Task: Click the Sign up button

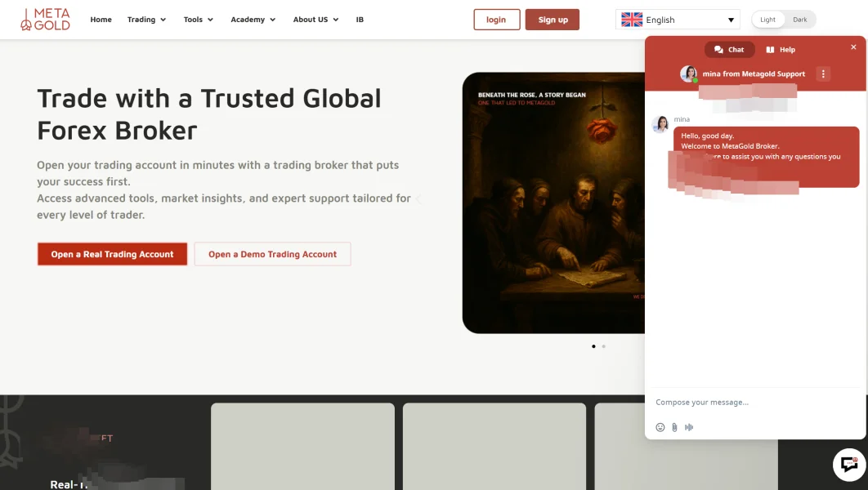Action: click(x=552, y=20)
